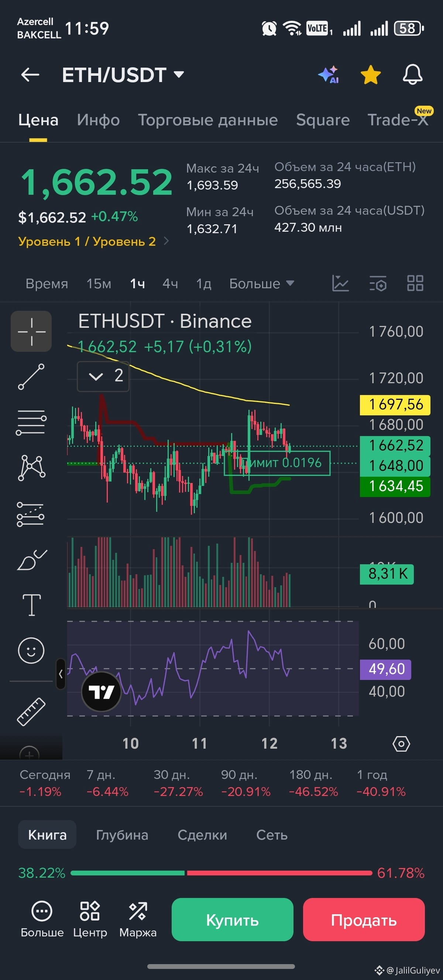Select the 4ч timeframe
443x980 pixels.
point(170,284)
